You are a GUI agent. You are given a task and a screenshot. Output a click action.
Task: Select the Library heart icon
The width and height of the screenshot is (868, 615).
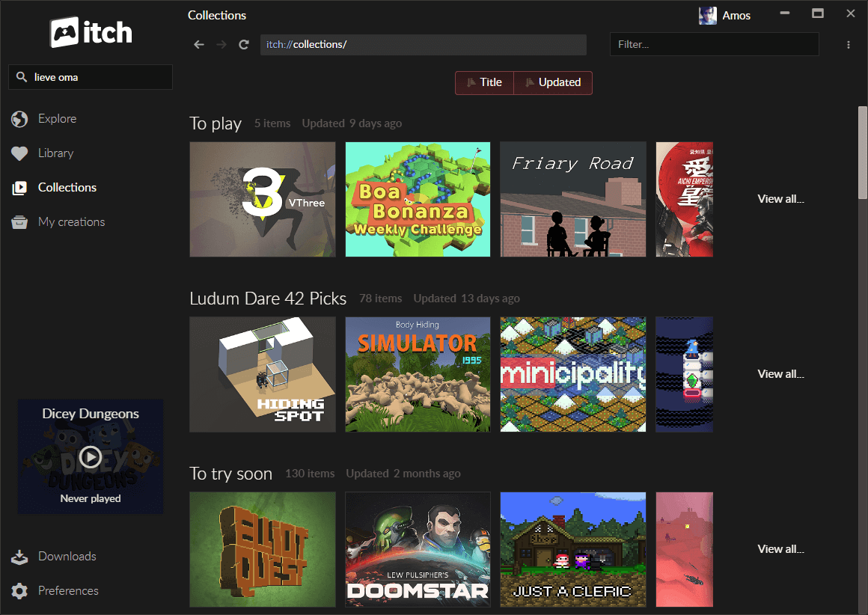point(19,153)
